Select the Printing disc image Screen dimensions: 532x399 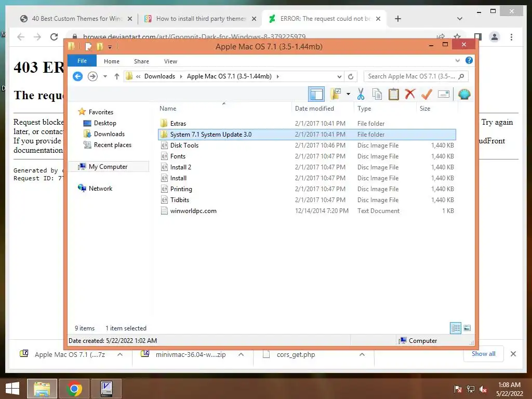click(x=307, y=189)
